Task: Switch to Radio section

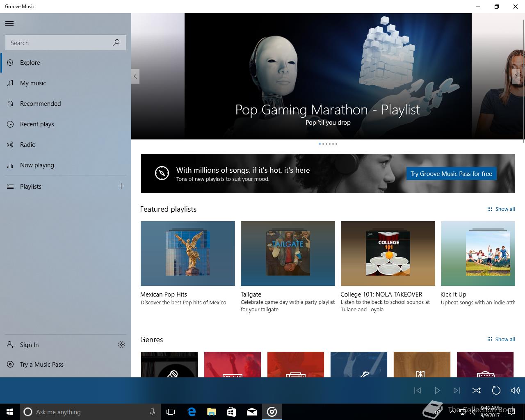Action: (x=66, y=145)
